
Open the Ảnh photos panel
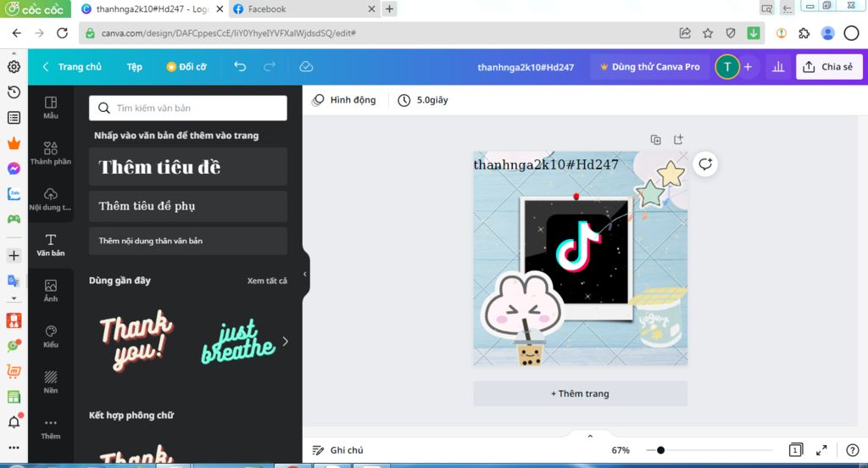[x=50, y=291]
